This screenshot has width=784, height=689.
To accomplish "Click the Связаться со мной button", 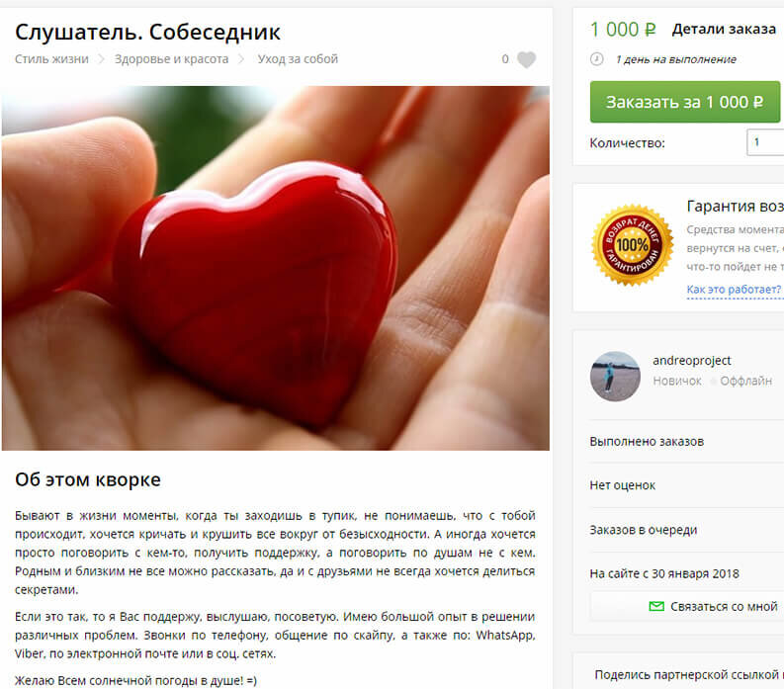I will pos(687,607).
